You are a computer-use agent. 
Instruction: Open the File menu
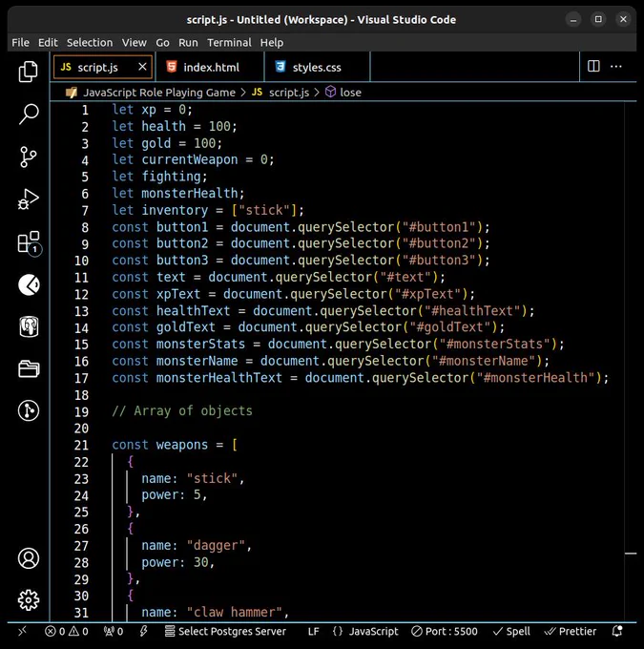(x=20, y=42)
